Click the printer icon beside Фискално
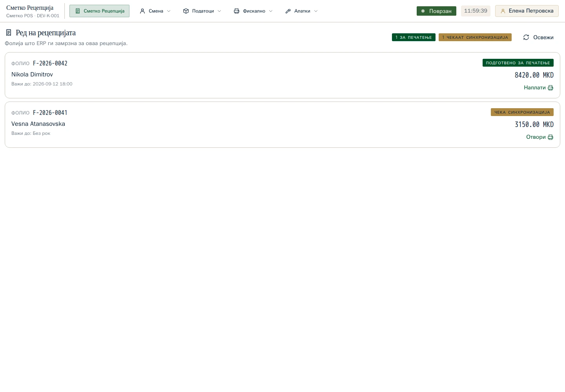Screen dimensions: 565x392 click(237, 11)
